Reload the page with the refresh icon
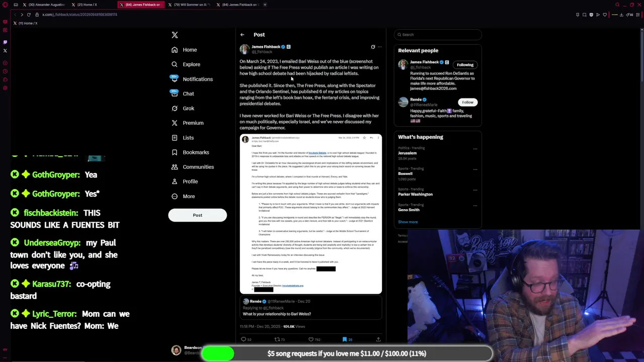The height and width of the screenshot is (362, 644). [x=29, y=15]
